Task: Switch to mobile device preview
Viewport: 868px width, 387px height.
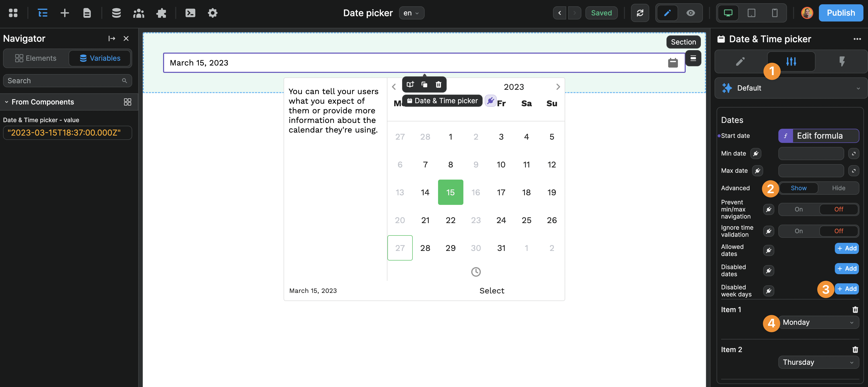Action: (x=774, y=13)
